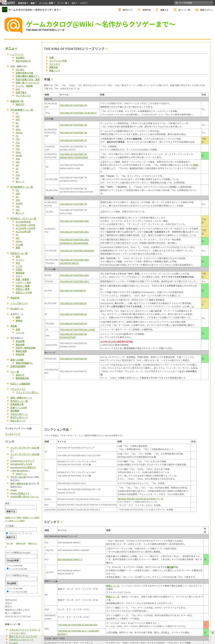Screen dimensions: 215x644
Task: Open 更新順にページ一覧表示 link
Action: point(13,517)
